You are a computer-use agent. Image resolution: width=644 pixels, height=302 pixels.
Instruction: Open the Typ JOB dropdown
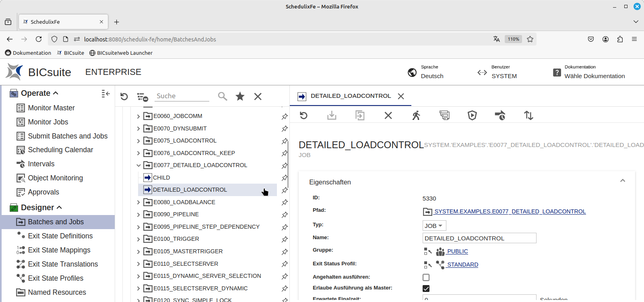point(434,226)
